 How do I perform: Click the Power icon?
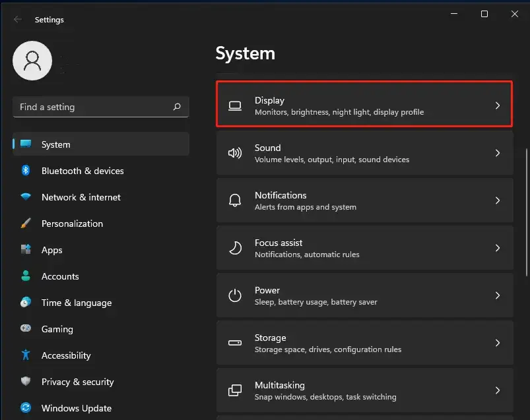coord(235,295)
